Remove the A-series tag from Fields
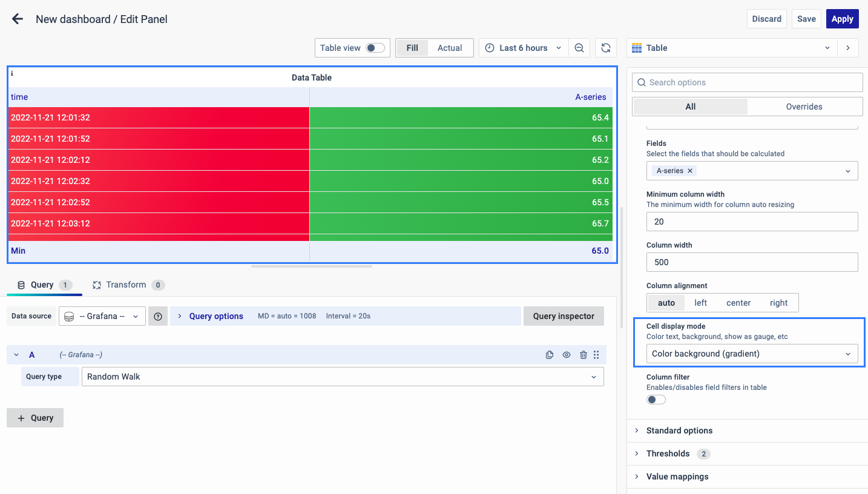 [690, 171]
